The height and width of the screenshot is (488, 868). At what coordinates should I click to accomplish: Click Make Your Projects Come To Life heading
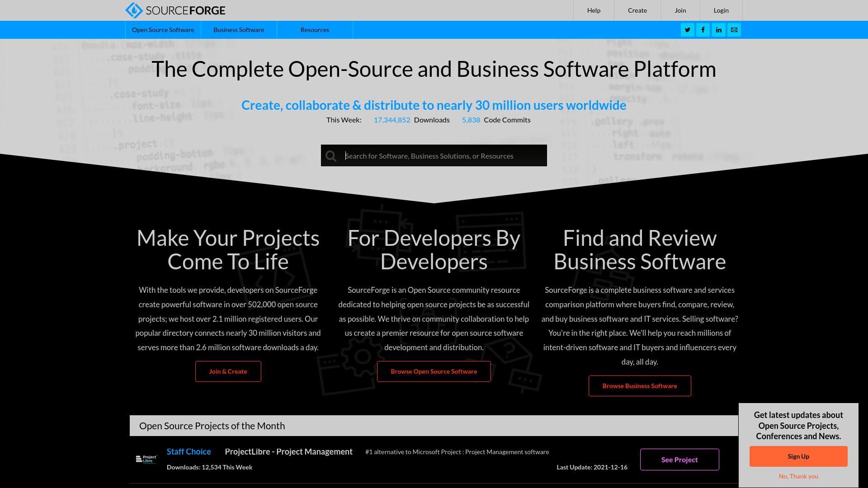[x=228, y=249]
